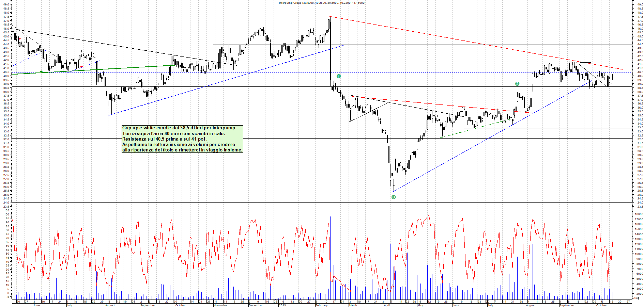Select the December label on the time axis
Image resolution: width=644 pixels, height=307 pixels.
[x=256, y=305]
